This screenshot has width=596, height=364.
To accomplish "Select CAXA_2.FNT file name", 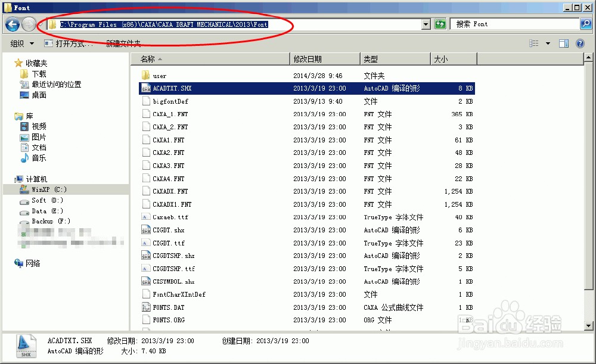I will [170, 127].
